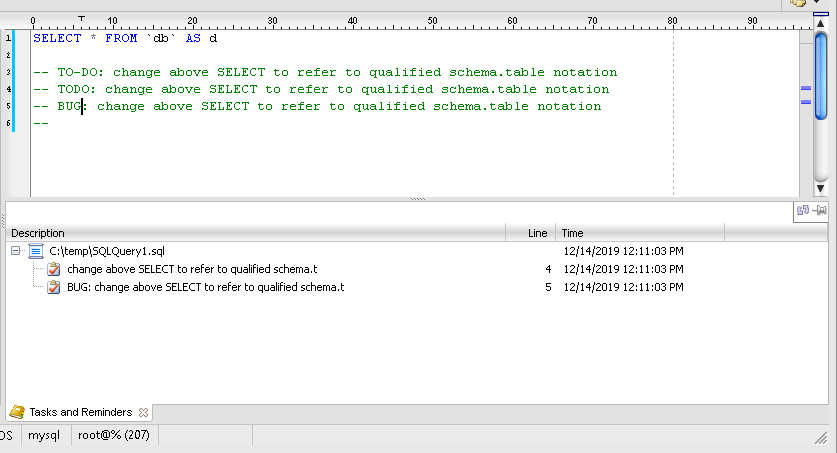The image size is (837, 453).
Task: Switch to the Tasks and Reminders tab
Action: pyautogui.click(x=81, y=412)
